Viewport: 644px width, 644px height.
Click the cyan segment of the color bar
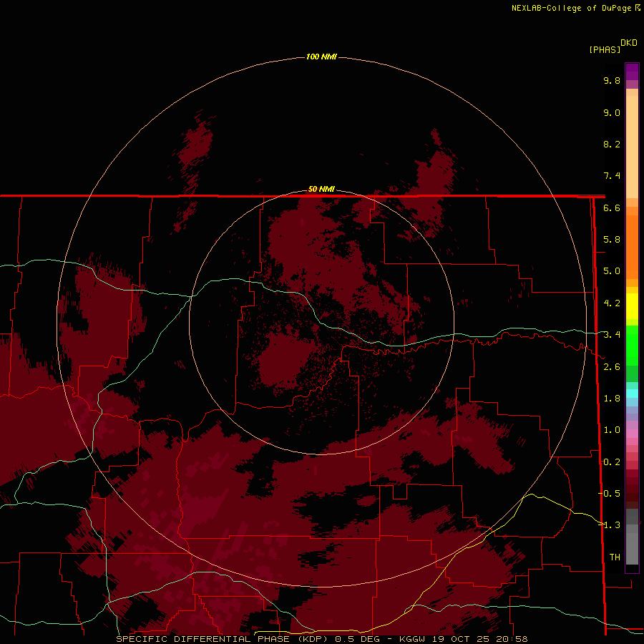click(x=632, y=394)
